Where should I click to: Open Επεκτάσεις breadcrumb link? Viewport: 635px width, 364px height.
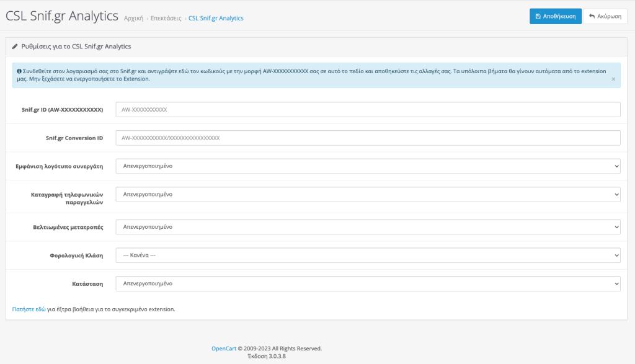point(166,18)
